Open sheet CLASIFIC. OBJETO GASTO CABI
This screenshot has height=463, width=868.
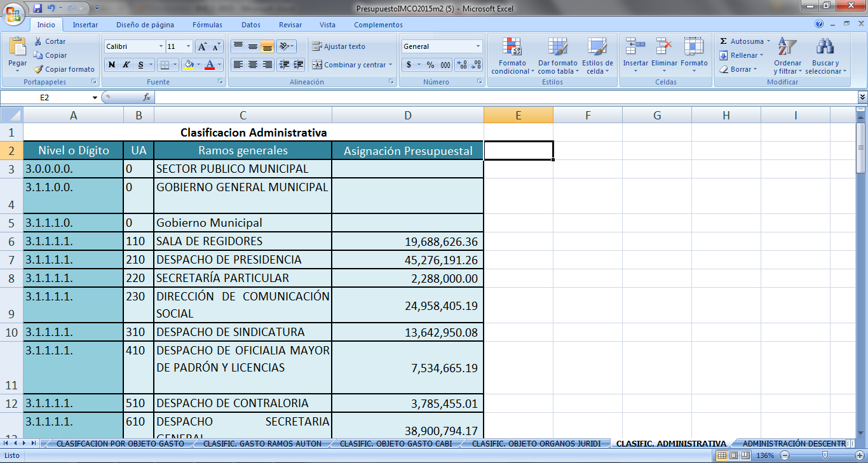(396, 443)
